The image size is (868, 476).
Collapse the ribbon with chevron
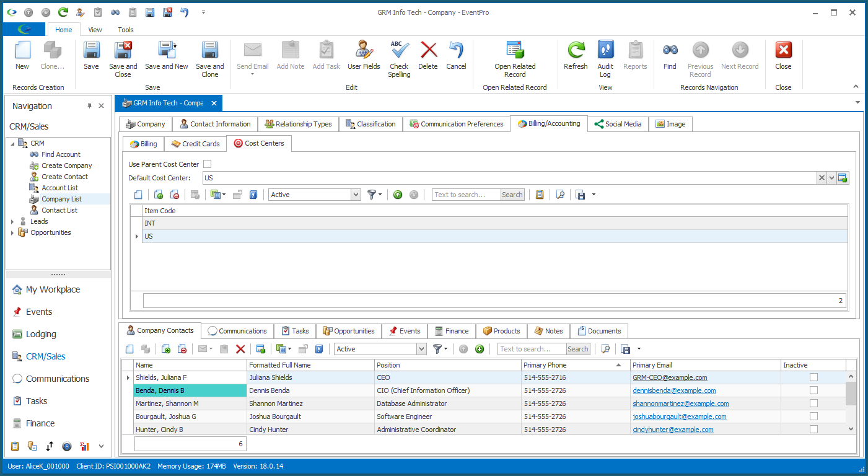[x=856, y=87]
